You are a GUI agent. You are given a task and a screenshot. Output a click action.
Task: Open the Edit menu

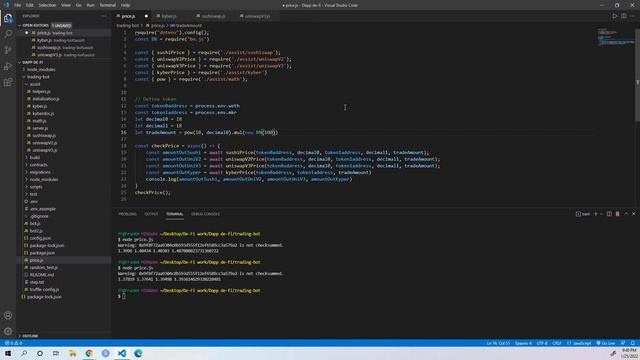[x=30, y=5]
